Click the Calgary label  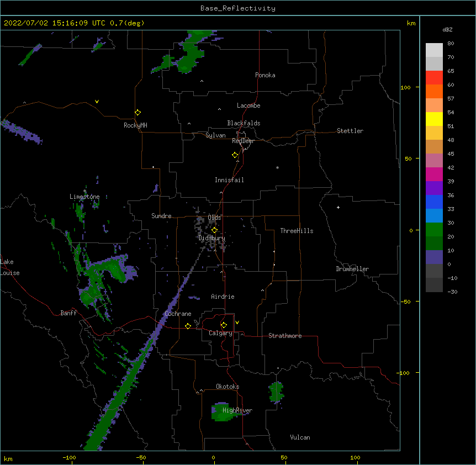tap(220, 333)
